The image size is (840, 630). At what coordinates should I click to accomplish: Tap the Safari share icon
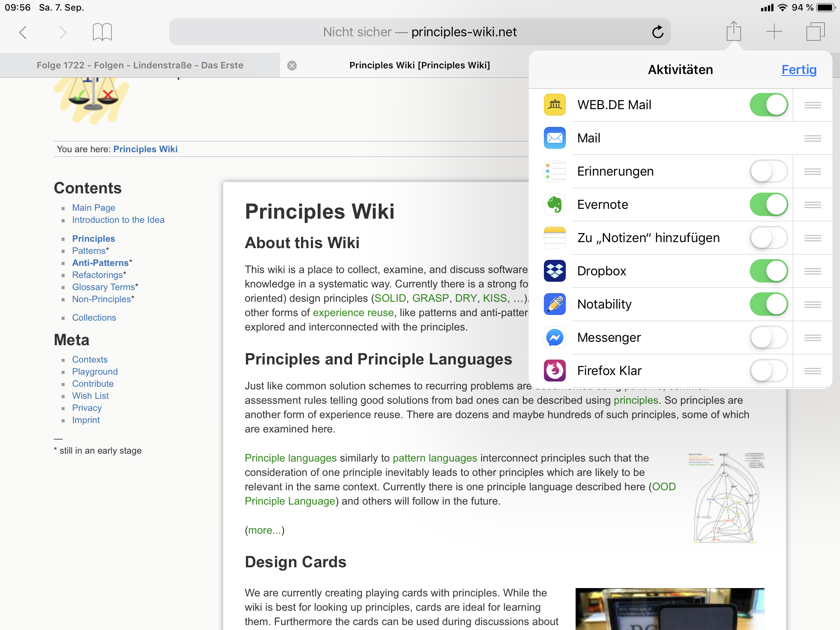pyautogui.click(x=733, y=31)
